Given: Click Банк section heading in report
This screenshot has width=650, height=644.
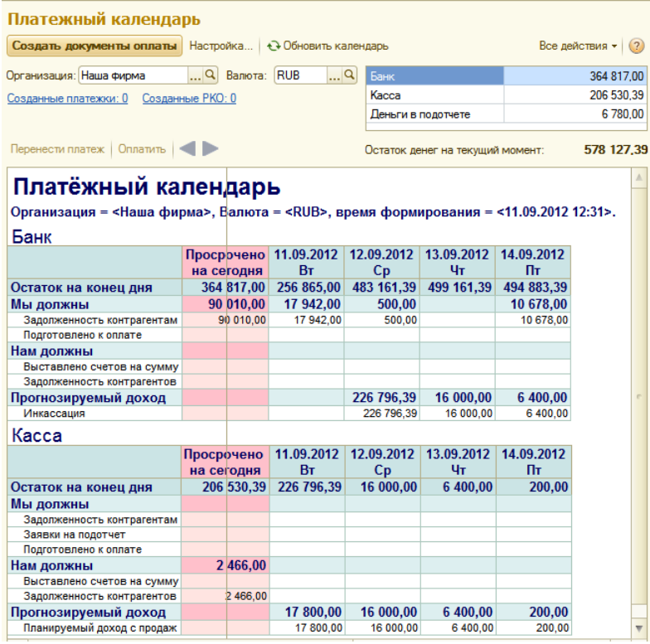Looking at the screenshot, I should point(32,237).
